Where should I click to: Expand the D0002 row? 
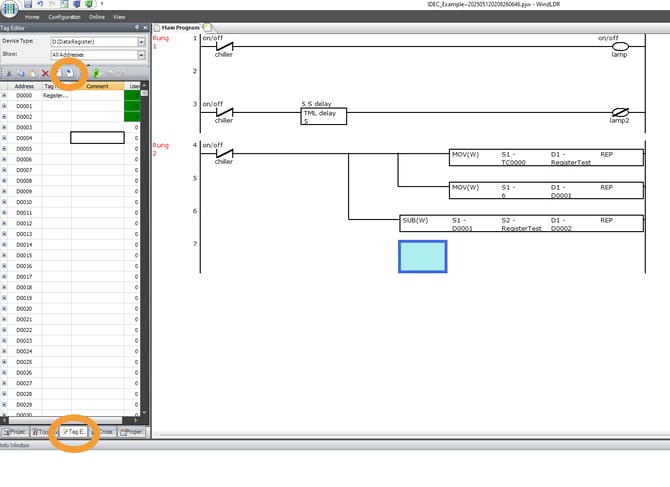coord(4,117)
